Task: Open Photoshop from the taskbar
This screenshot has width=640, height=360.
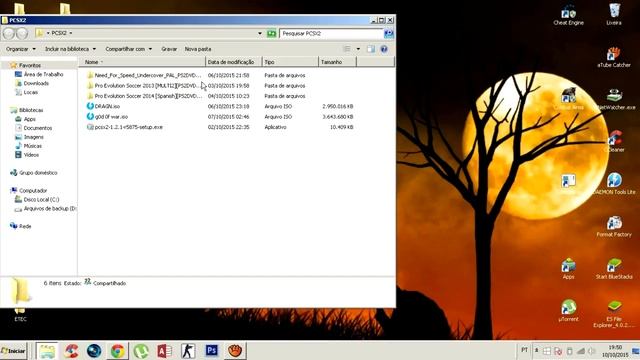Action: point(211,351)
